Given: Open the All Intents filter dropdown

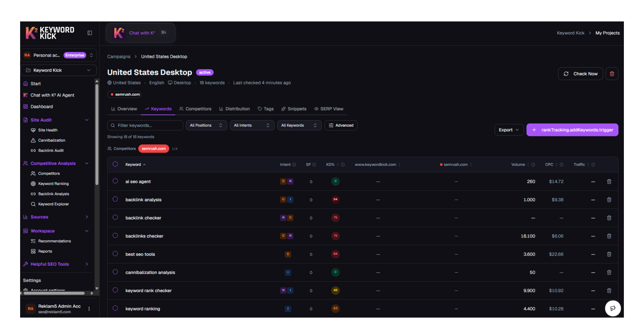Looking at the screenshot, I should tap(252, 125).
